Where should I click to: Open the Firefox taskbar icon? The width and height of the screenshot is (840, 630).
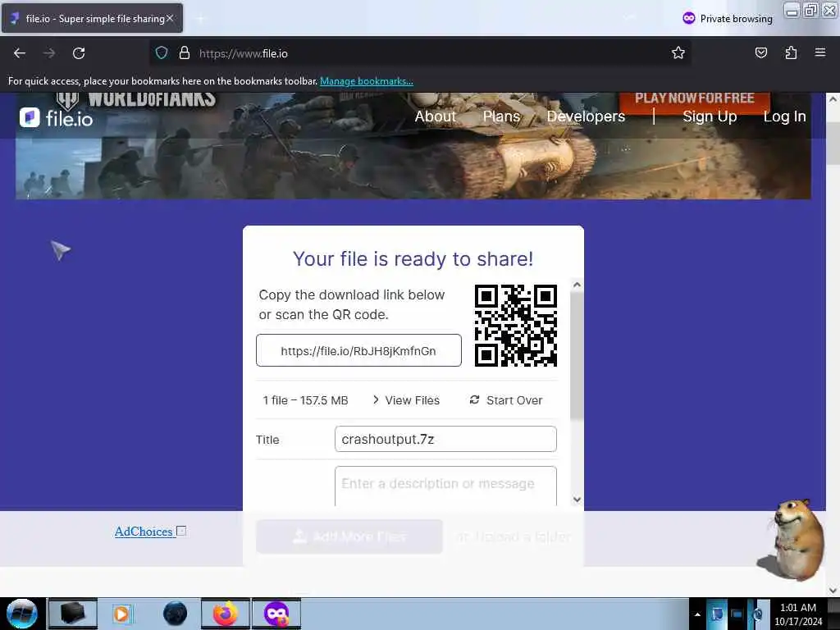[226, 614]
